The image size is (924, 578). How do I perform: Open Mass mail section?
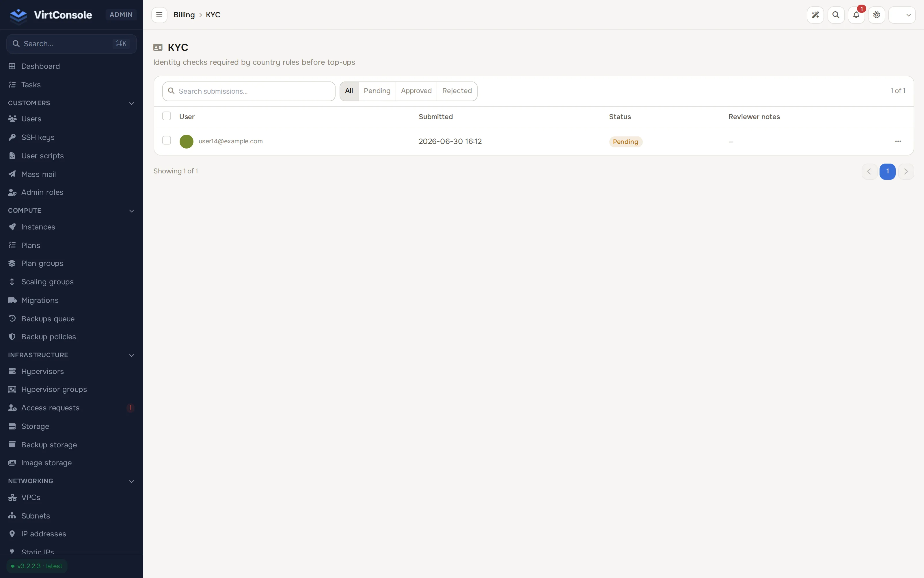tap(71, 174)
